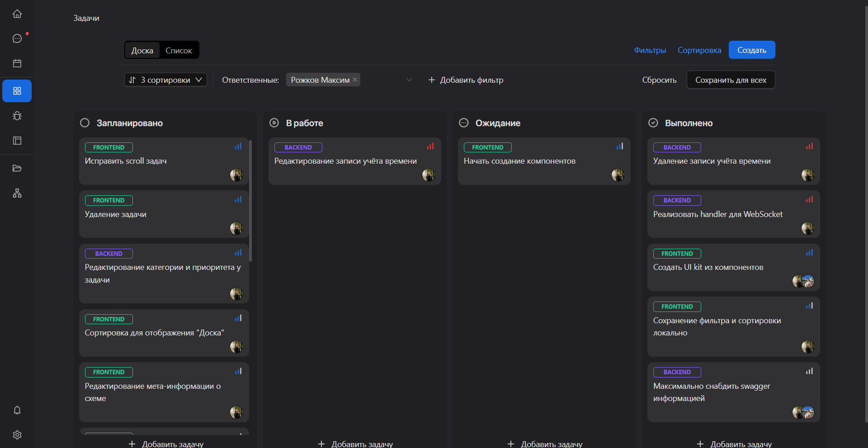Image resolution: width=868 pixels, height=448 pixels.
Task: Open the Фильтры options
Action: (650, 50)
